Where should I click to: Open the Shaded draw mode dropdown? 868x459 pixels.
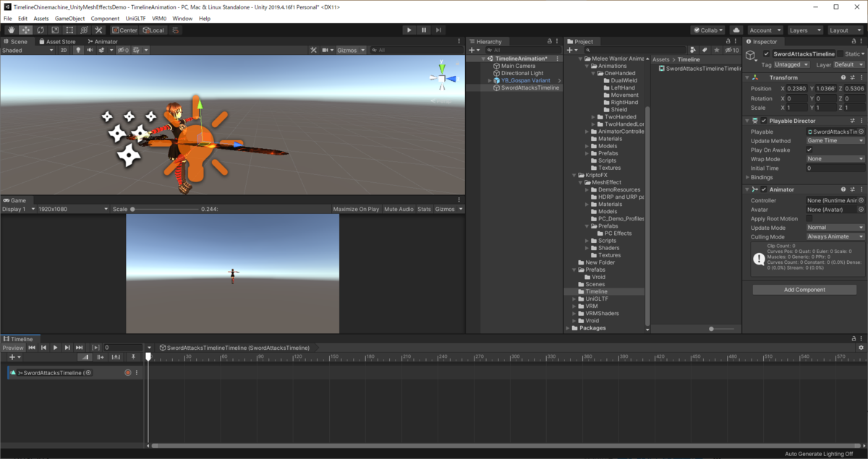point(27,50)
